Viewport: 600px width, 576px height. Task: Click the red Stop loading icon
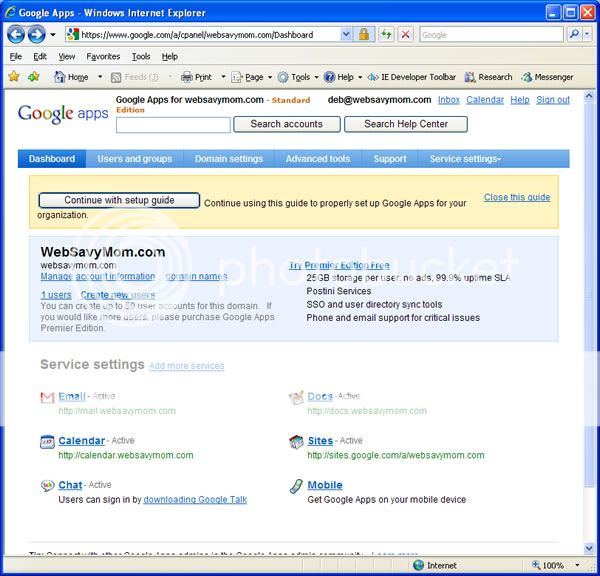tap(405, 34)
